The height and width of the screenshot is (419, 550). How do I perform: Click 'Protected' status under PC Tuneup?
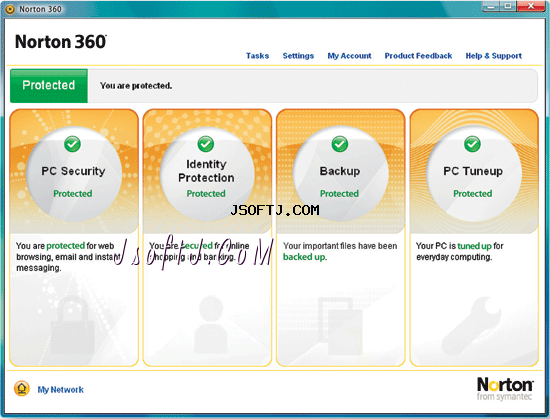pyautogui.click(x=472, y=194)
